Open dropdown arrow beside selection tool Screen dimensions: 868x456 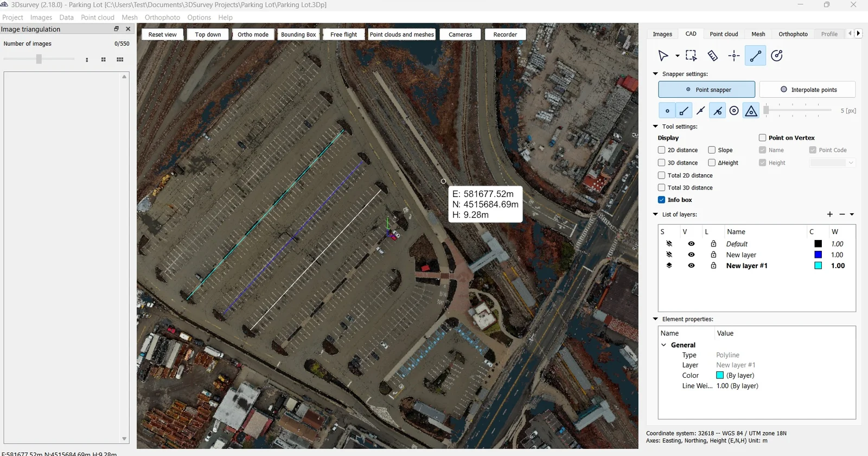pyautogui.click(x=677, y=56)
